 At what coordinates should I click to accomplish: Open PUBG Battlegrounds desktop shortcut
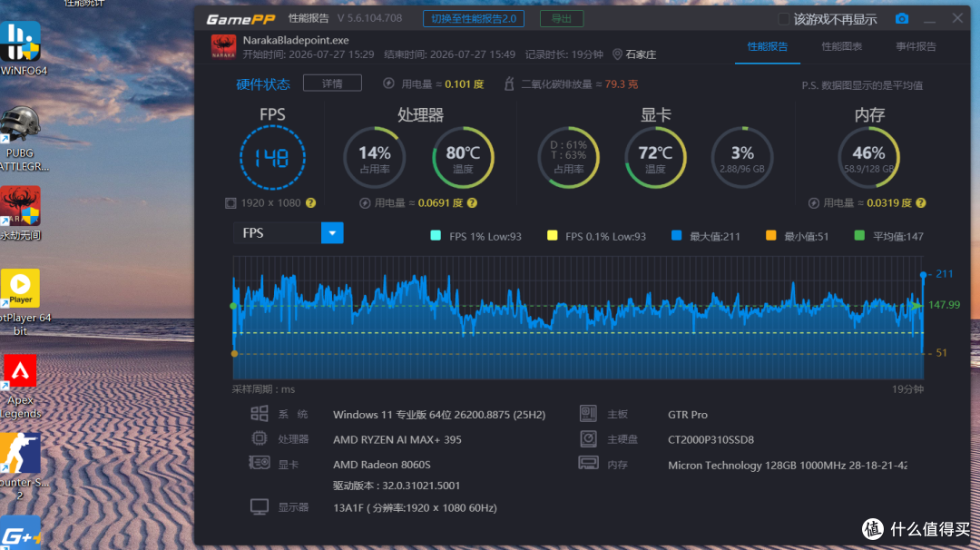tap(21, 138)
